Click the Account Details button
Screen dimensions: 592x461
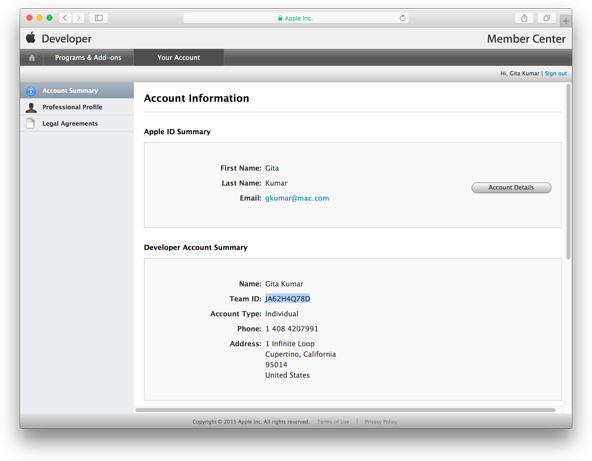511,188
